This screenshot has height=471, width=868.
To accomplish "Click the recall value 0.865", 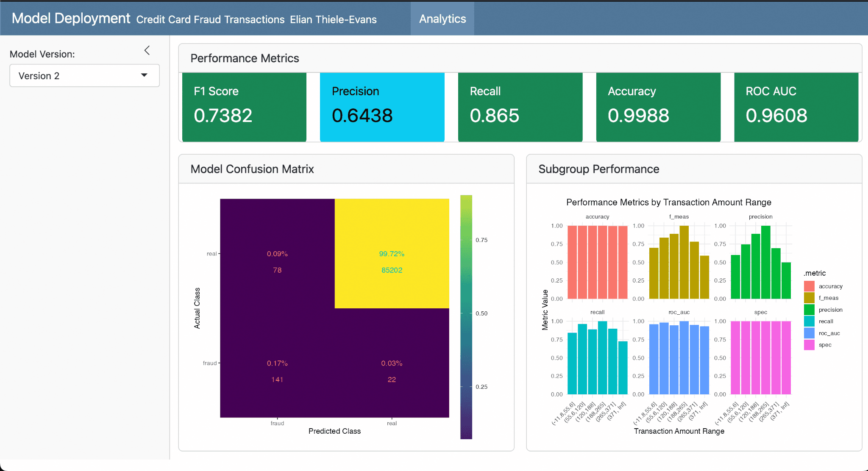I will coord(494,116).
